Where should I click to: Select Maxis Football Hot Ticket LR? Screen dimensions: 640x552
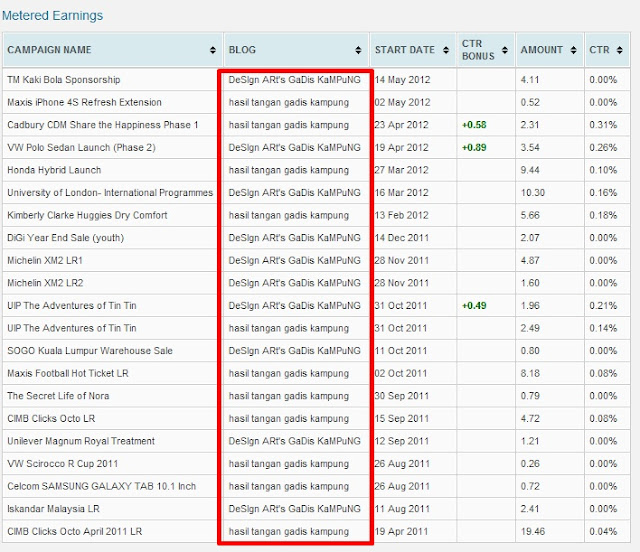coord(68,373)
